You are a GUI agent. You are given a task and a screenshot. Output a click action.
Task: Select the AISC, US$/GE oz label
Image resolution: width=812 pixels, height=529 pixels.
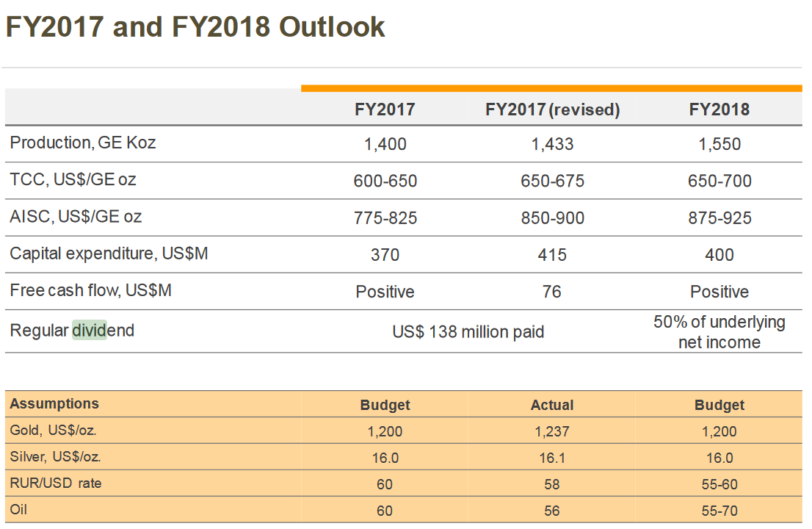pyautogui.click(x=76, y=217)
